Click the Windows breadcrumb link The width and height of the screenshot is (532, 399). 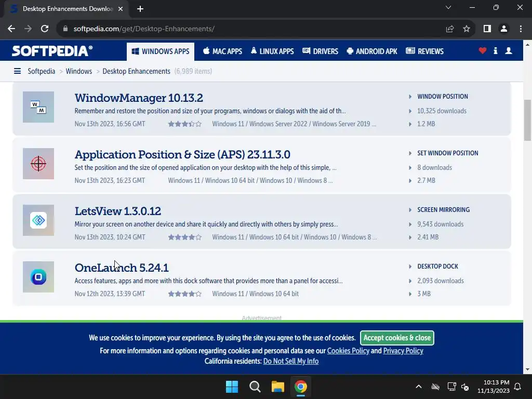coord(79,71)
